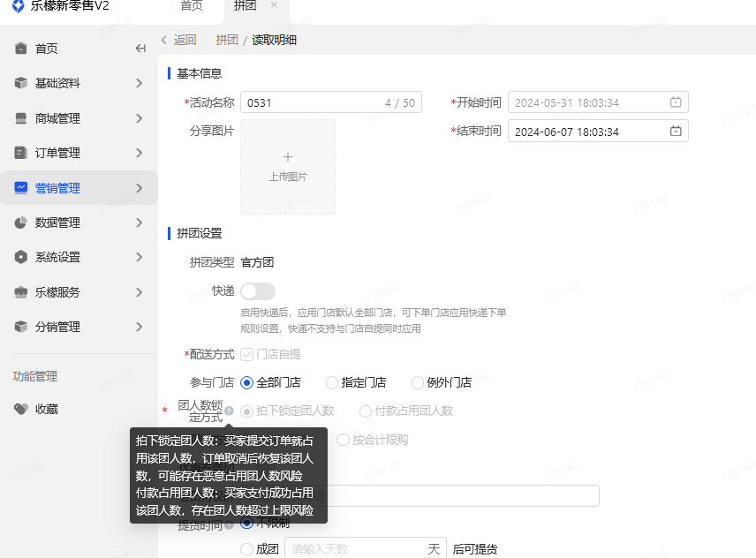Open 营销管理 sidebar menu item
This screenshot has height=558, width=756.
(79, 187)
